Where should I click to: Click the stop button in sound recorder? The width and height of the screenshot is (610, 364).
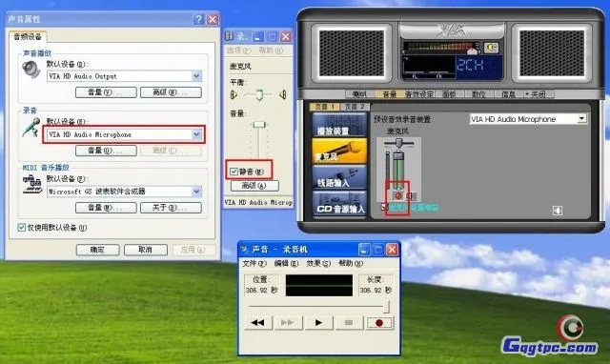point(349,322)
